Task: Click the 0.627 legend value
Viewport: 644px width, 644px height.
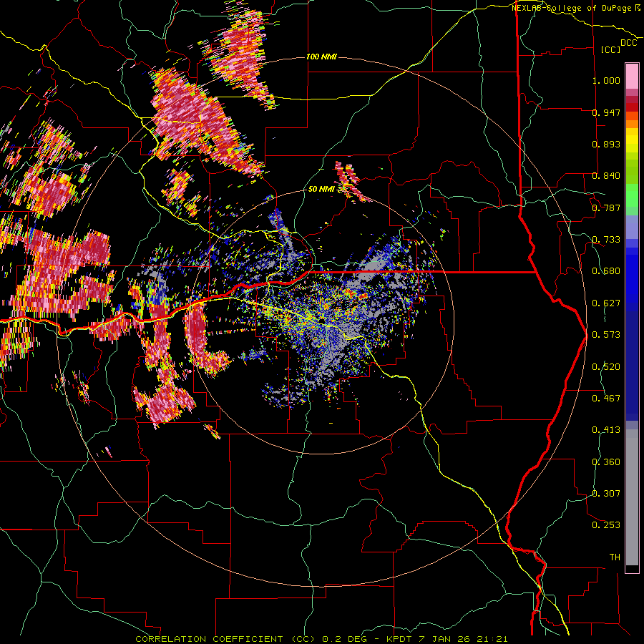Action: point(606,303)
